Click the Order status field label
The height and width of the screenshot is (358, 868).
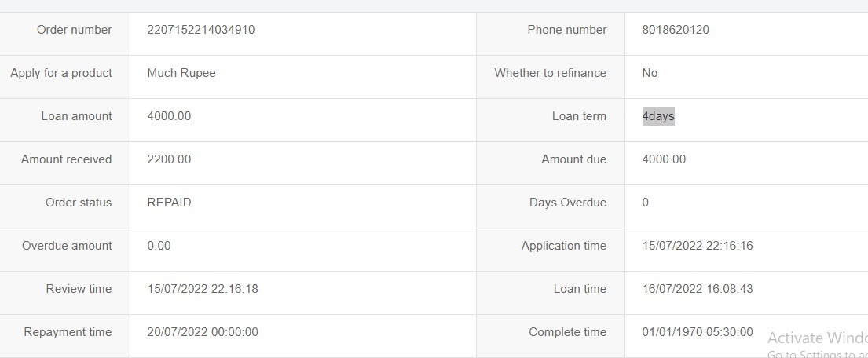(x=79, y=203)
